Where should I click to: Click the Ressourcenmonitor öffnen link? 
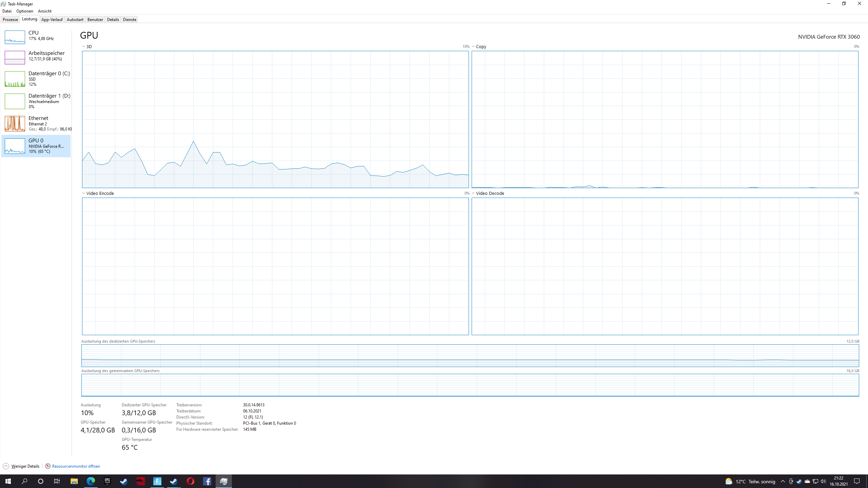(76, 466)
